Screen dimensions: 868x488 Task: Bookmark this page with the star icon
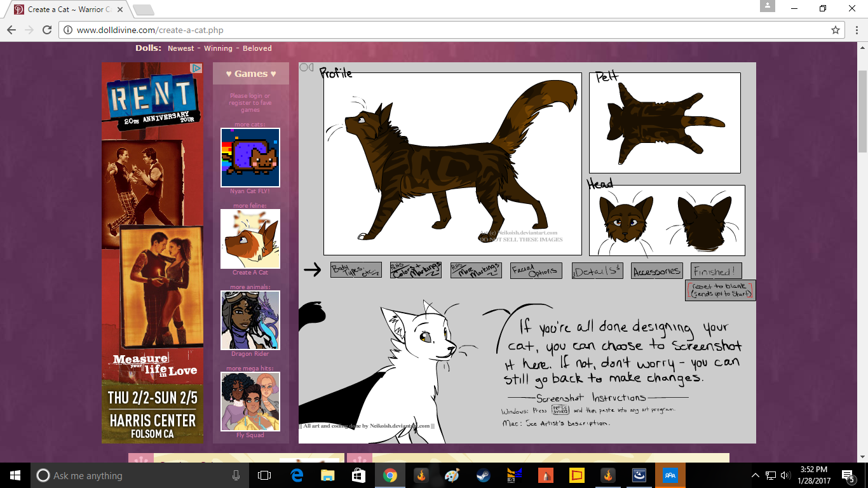tap(836, 30)
